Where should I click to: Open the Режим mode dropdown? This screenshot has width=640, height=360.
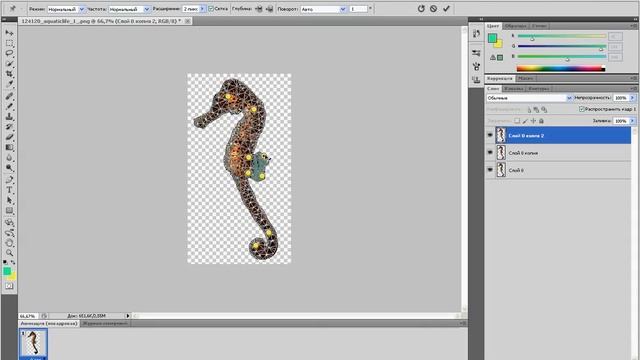coord(82,9)
